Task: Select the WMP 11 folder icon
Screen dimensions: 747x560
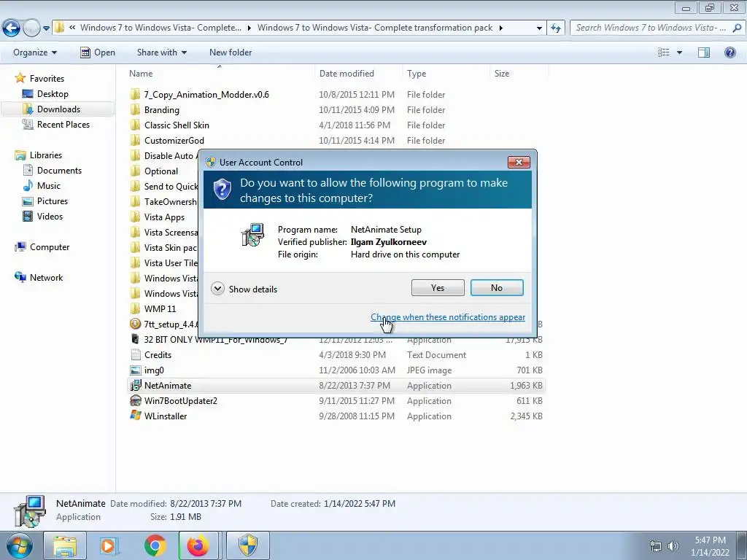Action: coord(135,308)
